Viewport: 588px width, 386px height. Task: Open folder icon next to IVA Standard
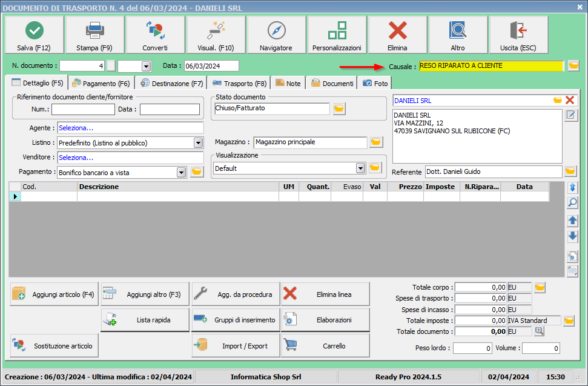click(569, 321)
